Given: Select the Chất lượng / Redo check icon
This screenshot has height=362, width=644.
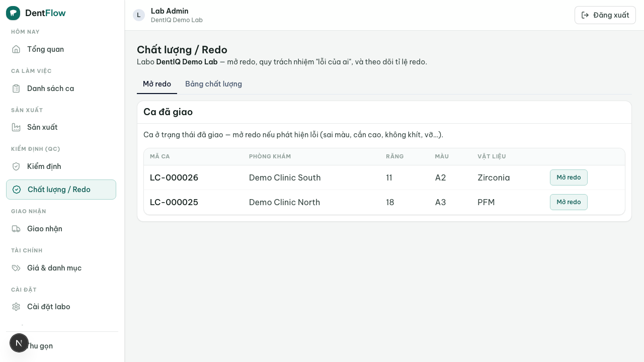Looking at the screenshot, I should tap(17, 190).
